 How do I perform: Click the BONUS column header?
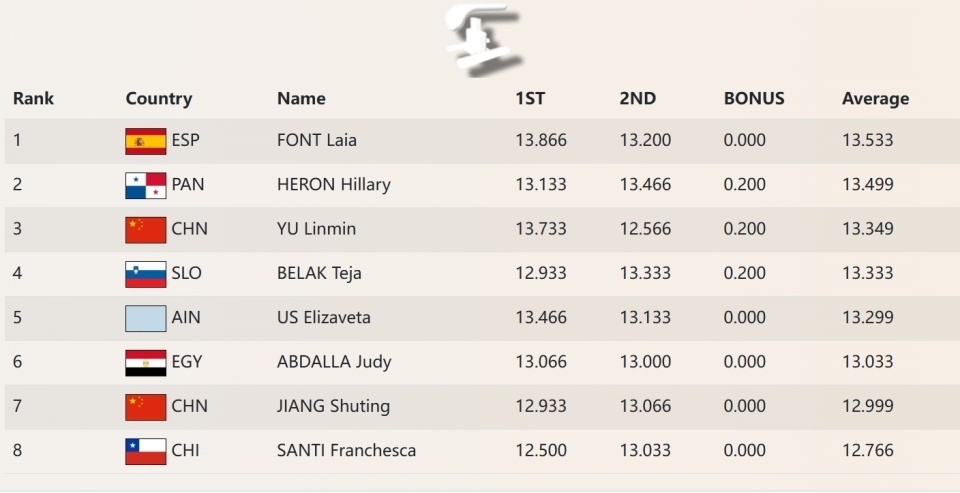click(x=753, y=98)
